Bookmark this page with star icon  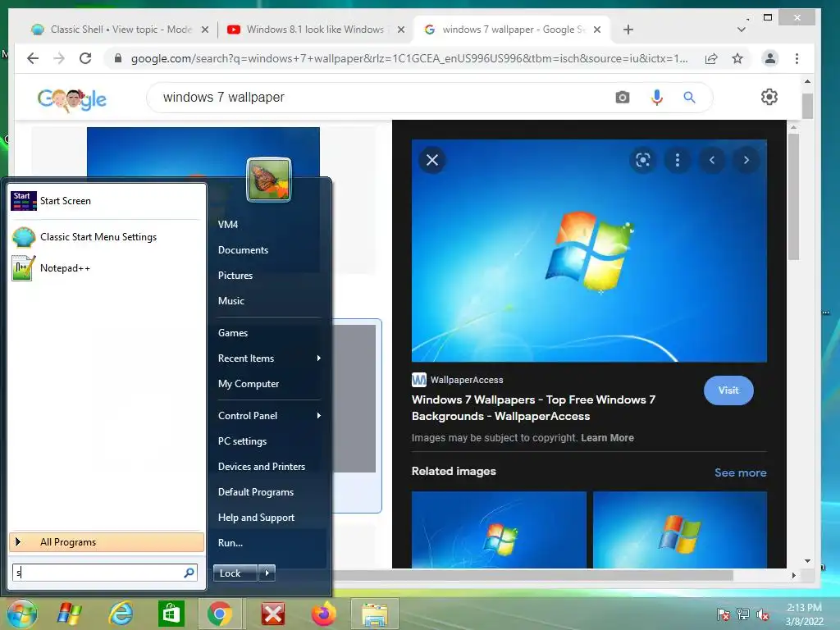click(737, 58)
